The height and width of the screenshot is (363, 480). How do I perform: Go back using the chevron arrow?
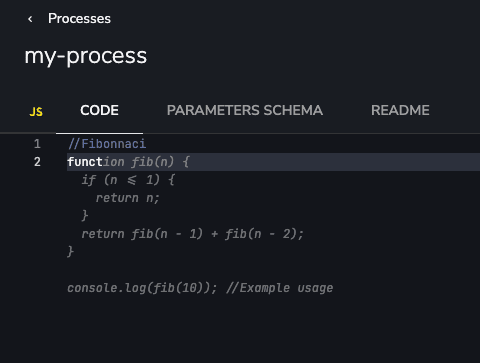pyautogui.click(x=30, y=19)
